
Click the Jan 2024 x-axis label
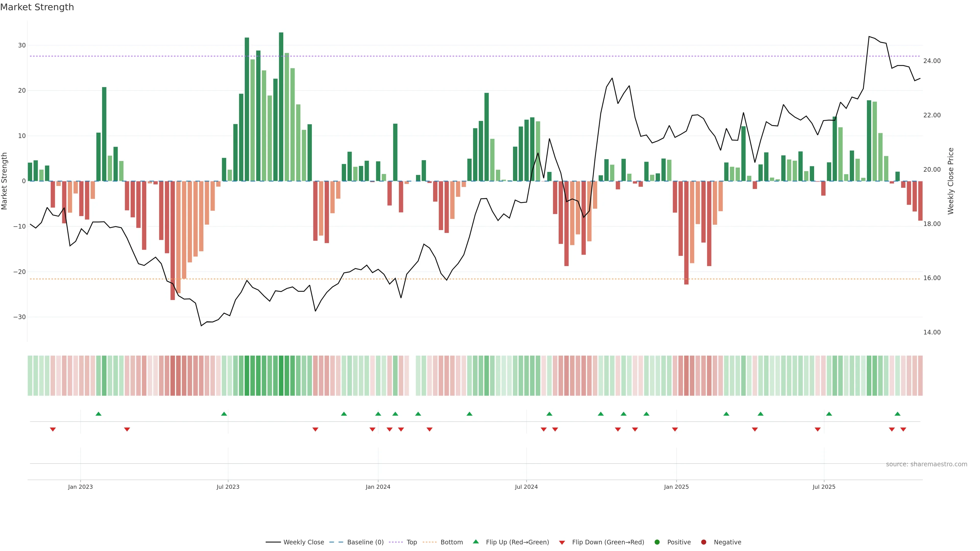(378, 487)
